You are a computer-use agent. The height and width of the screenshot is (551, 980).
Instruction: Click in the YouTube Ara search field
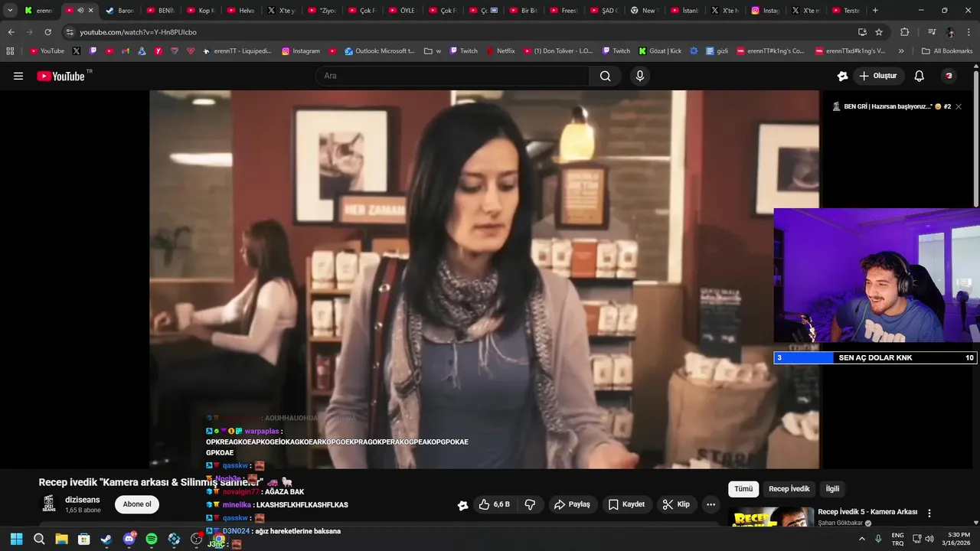pos(452,76)
